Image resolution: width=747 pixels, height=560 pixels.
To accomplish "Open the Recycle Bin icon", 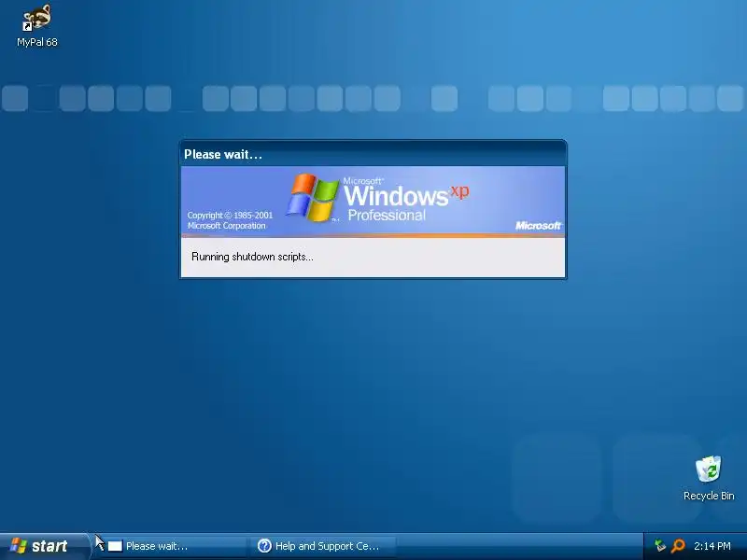I will pyautogui.click(x=709, y=478).
